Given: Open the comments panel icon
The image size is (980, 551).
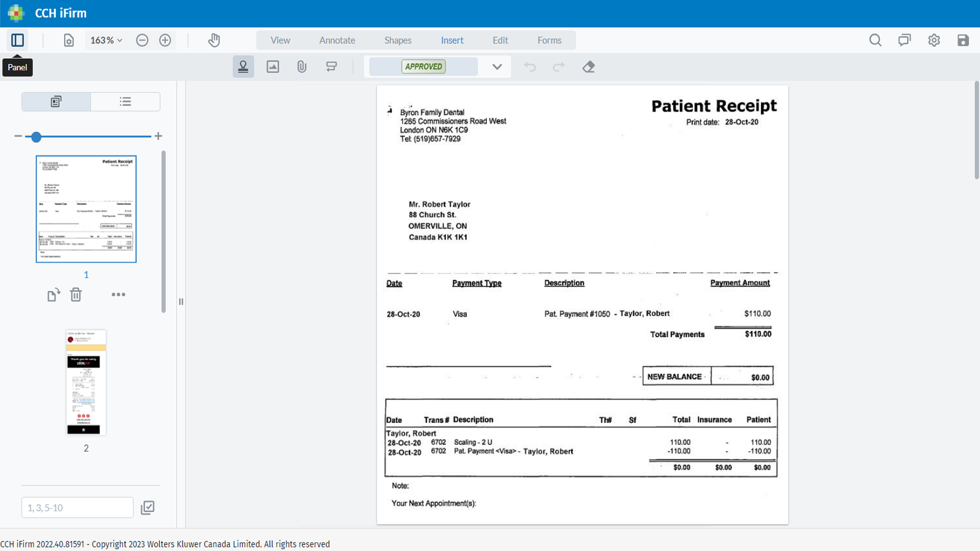Looking at the screenshot, I should (x=904, y=40).
